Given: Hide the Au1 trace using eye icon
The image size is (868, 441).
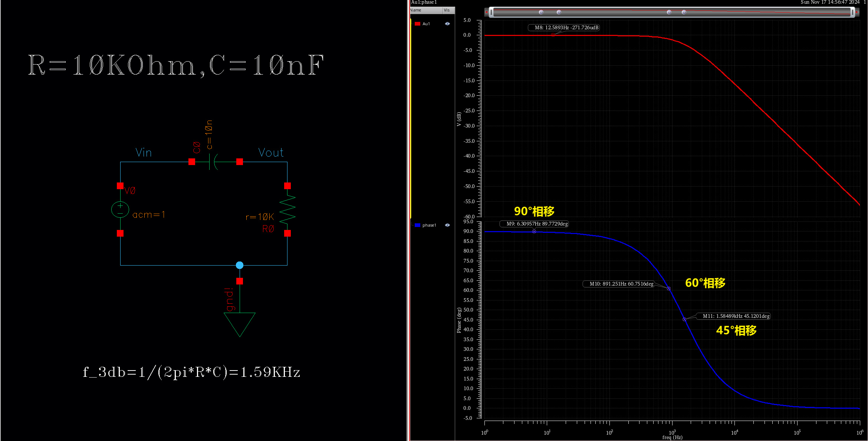Looking at the screenshot, I should click(x=447, y=24).
